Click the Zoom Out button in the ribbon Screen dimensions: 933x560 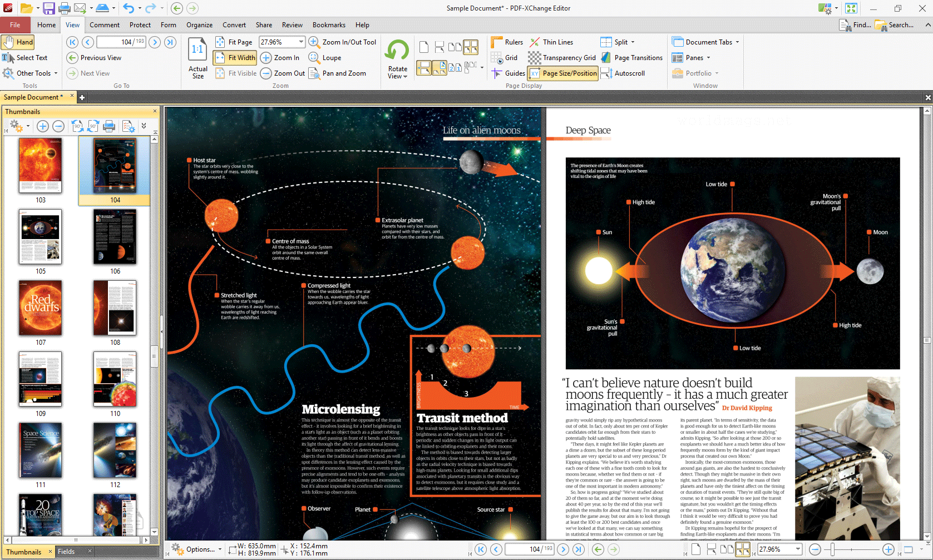pos(283,73)
